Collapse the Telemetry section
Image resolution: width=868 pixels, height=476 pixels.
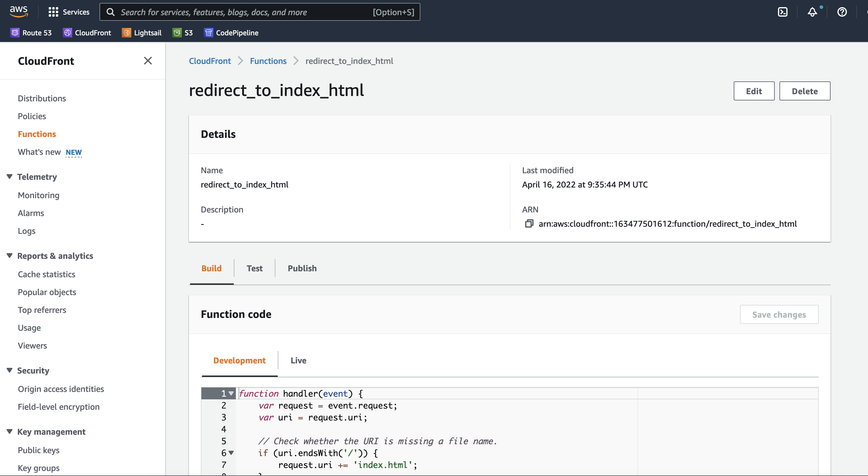click(10, 177)
